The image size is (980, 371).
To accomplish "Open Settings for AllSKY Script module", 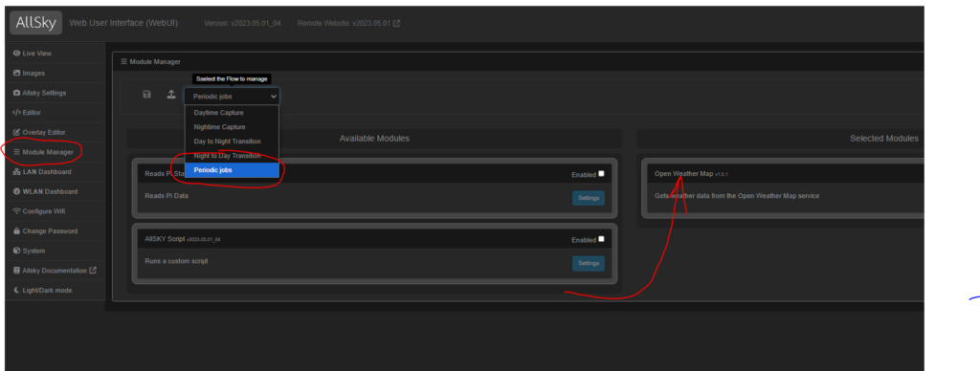I will 589,263.
